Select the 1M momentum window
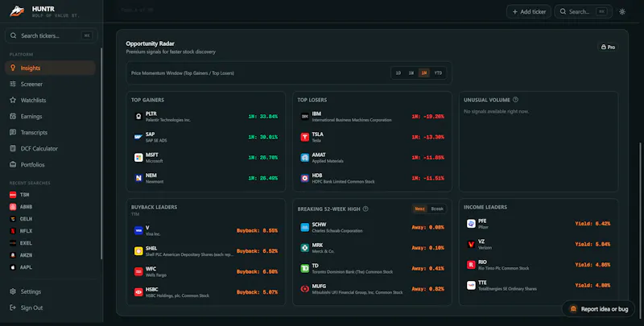This screenshot has width=644, height=326. [424, 73]
